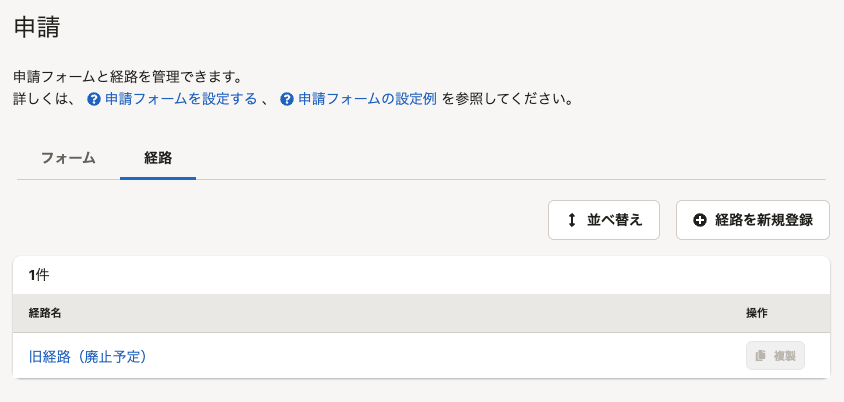Screen dimensions: 844x402
Task: Open the 申請フォームを設定する help link
Action: (181, 100)
